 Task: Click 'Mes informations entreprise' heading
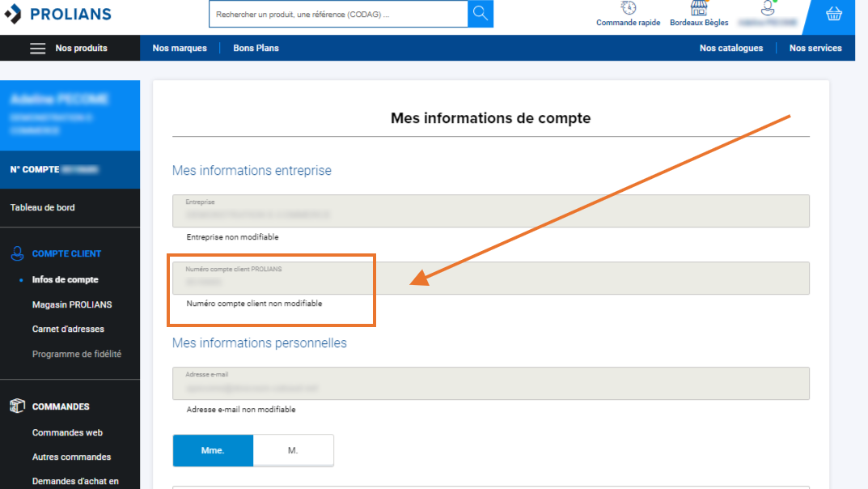[x=252, y=171]
